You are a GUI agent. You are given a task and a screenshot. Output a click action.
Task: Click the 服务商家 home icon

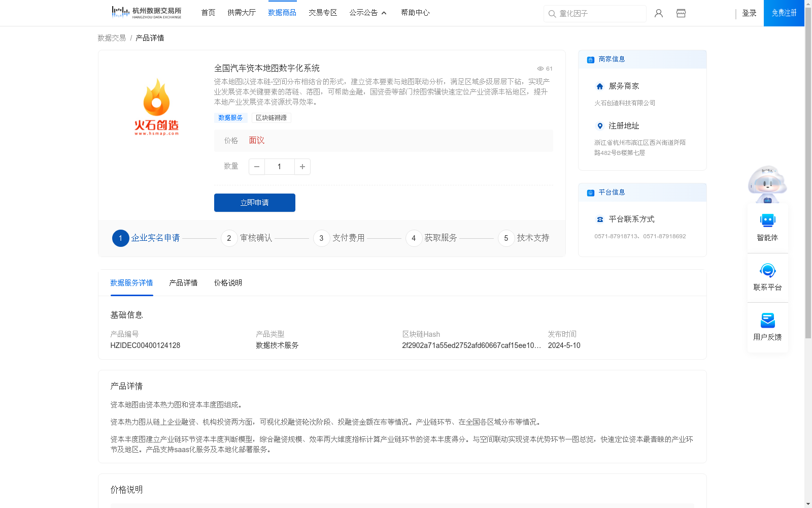point(600,86)
